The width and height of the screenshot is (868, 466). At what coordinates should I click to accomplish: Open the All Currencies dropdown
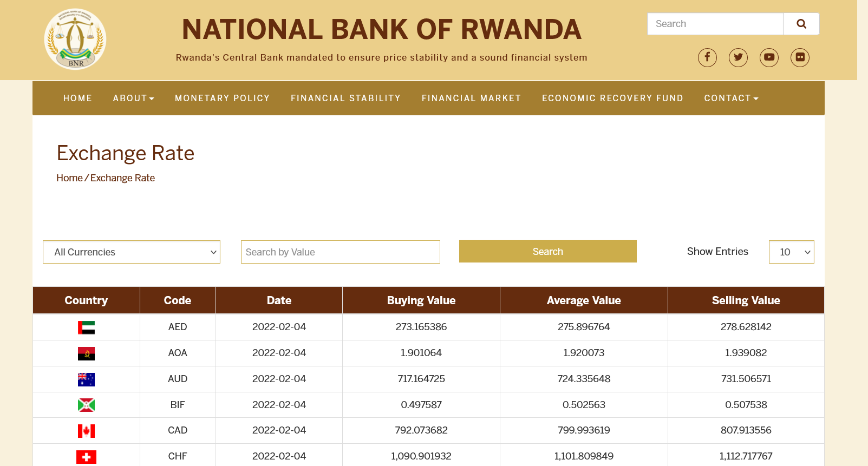click(x=132, y=252)
